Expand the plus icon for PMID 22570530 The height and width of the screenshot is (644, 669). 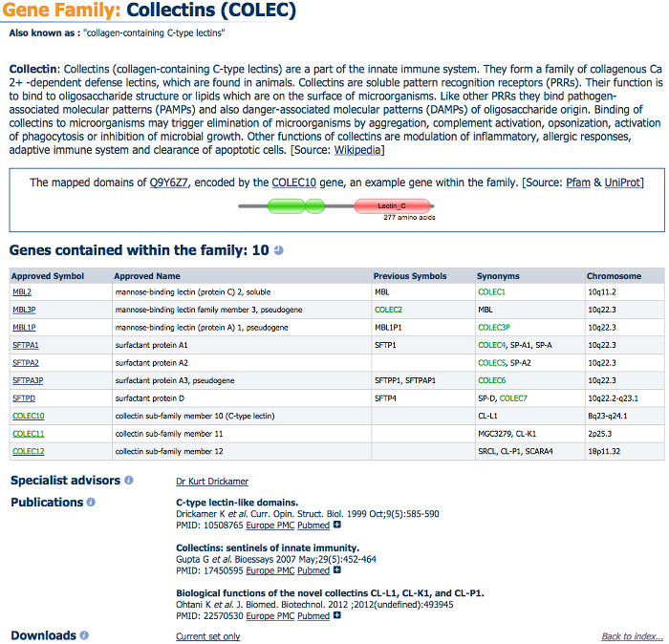coord(336,616)
